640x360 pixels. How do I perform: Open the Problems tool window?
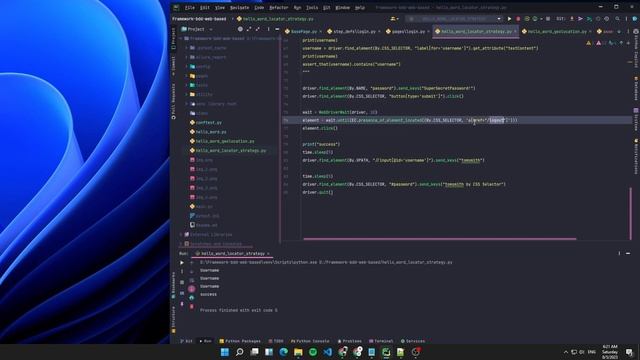click(349, 341)
